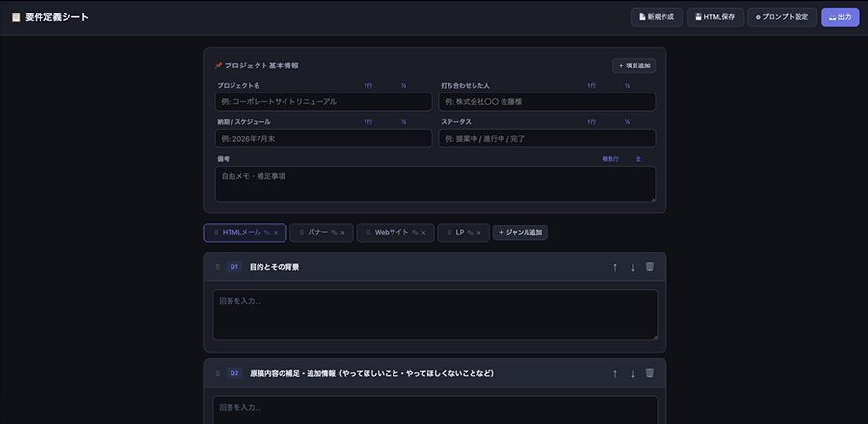
Task: Remove the Webサイト genre with its x
Action: (423, 233)
